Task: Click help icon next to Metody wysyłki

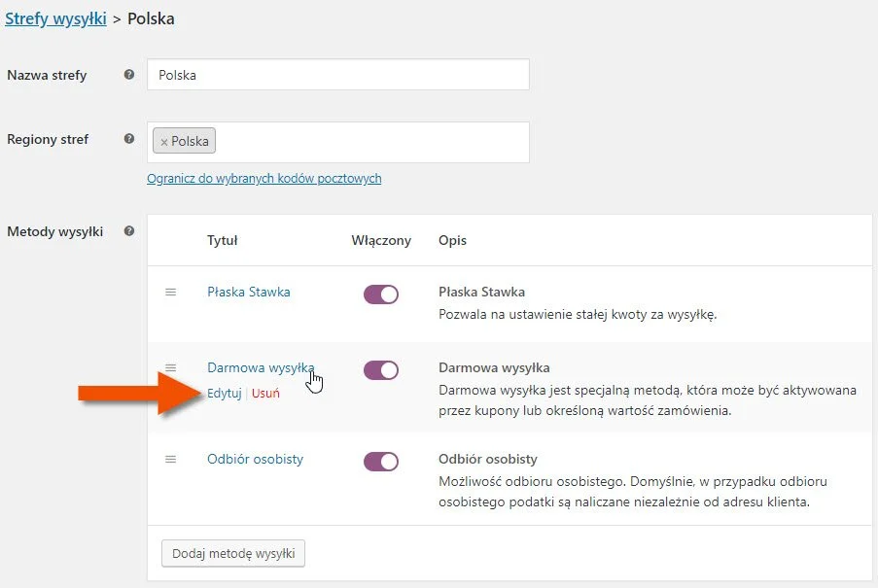Action: click(x=128, y=231)
